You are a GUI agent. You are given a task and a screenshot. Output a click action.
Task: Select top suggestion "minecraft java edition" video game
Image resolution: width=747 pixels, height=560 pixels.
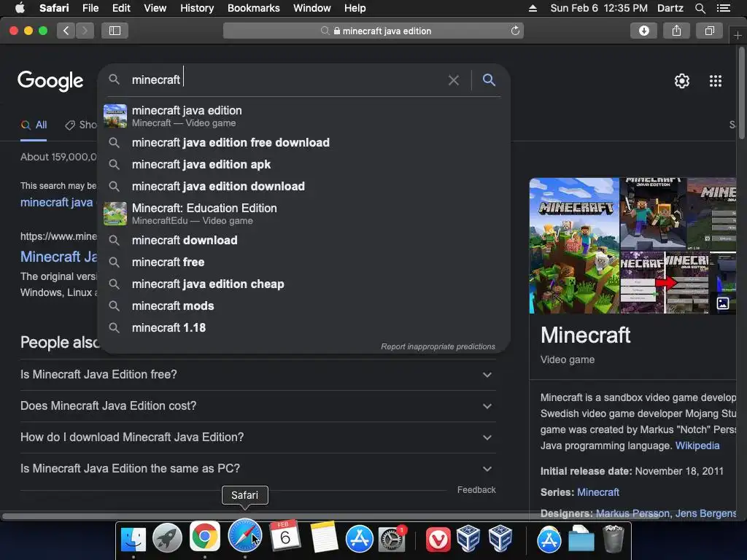click(304, 116)
